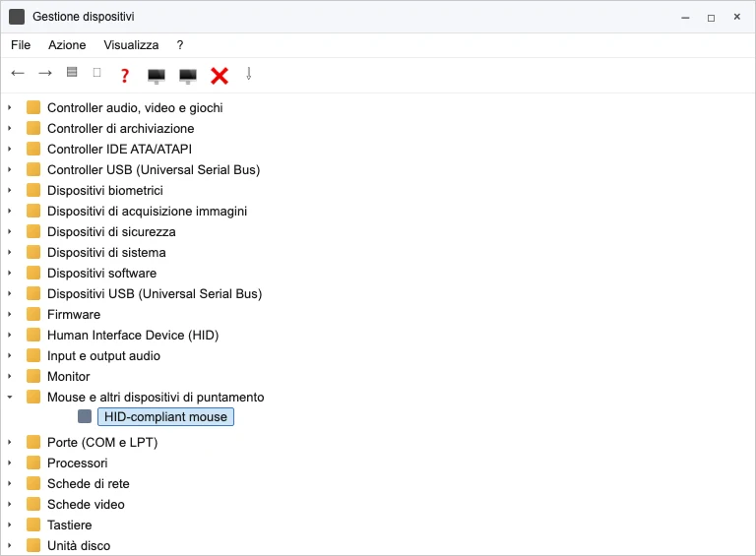Expand the Dispositivi di sistema node

click(x=10, y=253)
